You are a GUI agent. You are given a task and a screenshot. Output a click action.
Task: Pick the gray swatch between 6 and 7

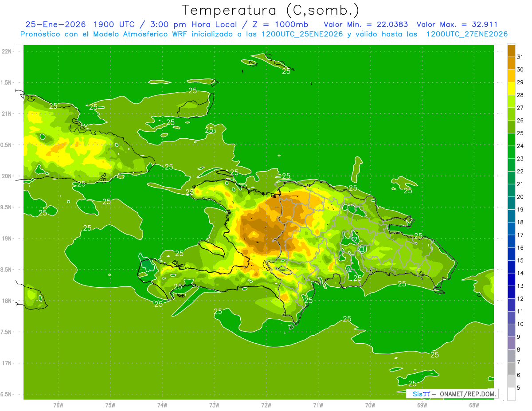pyautogui.click(x=511, y=368)
